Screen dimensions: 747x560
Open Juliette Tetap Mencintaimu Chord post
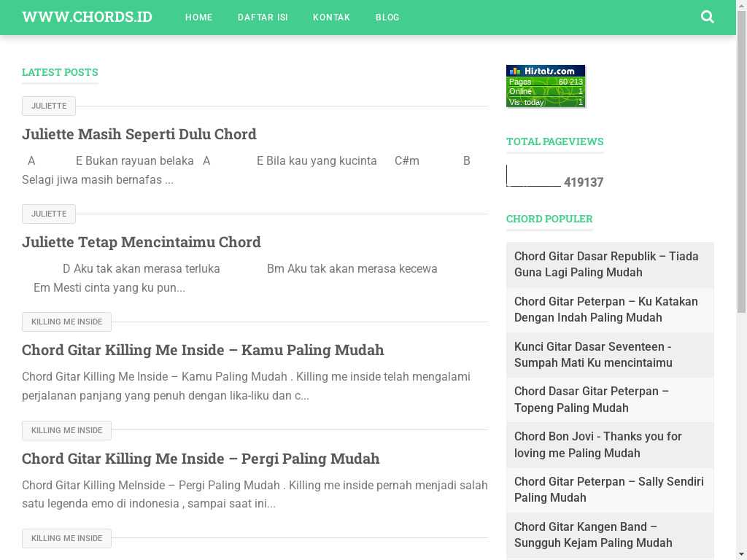[x=141, y=242]
